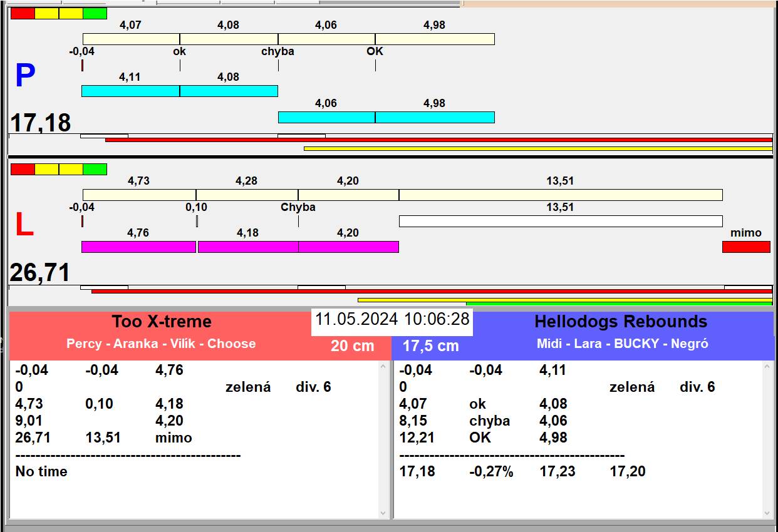Image resolution: width=778 pixels, height=532 pixels.
Task: Click the green progress bar in lane L
Action: pos(618,304)
